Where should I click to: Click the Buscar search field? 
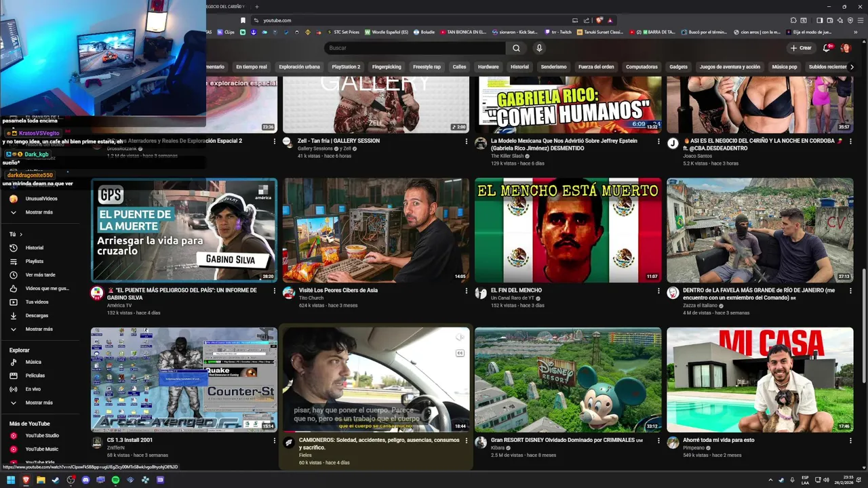(x=414, y=48)
